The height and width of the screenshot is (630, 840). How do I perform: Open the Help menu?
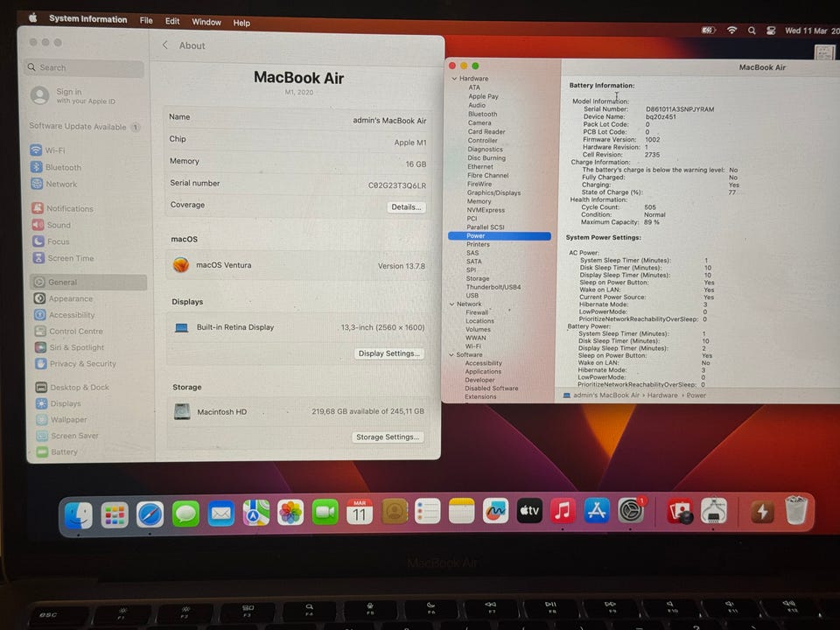241,23
